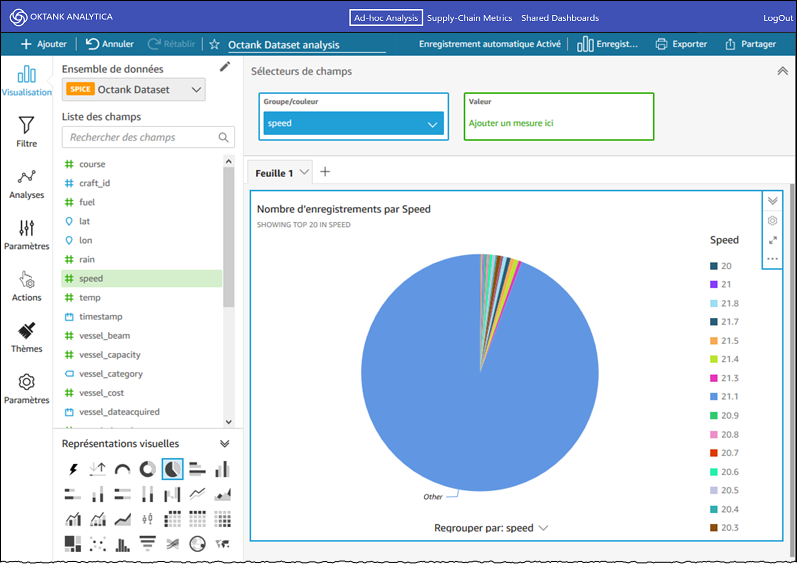Click the legend color swatch for 20.7
This screenshot has width=797, height=564.
714,453
